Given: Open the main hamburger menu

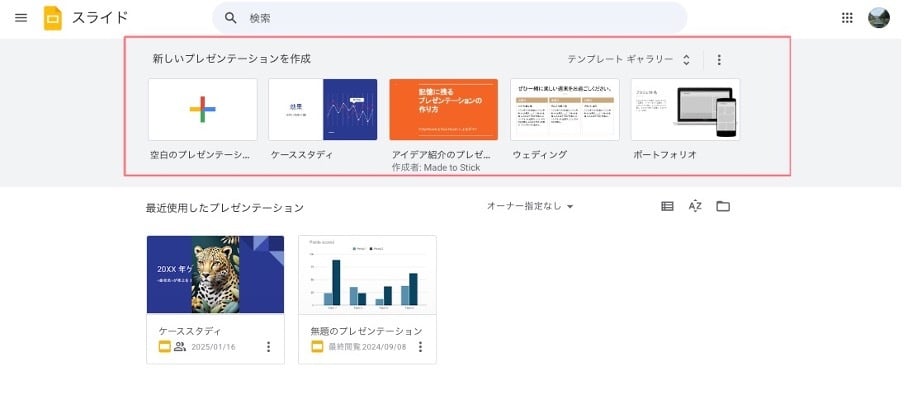Looking at the screenshot, I should (21, 18).
